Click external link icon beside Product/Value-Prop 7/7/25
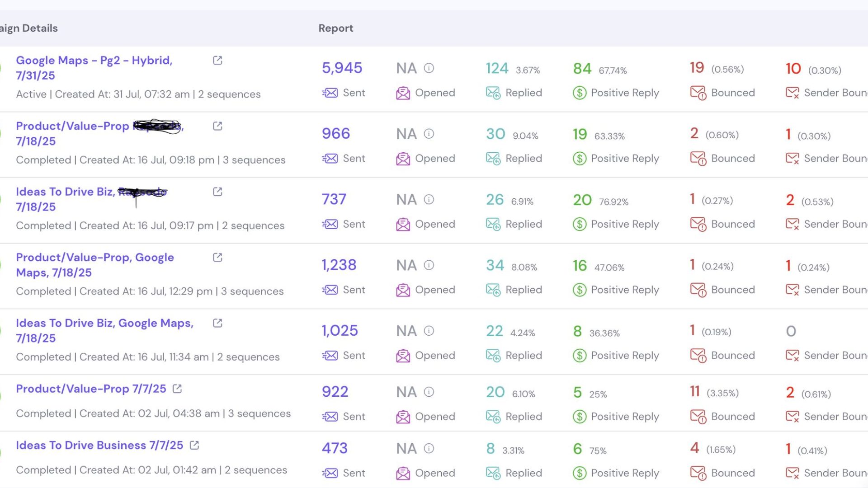 tap(177, 389)
